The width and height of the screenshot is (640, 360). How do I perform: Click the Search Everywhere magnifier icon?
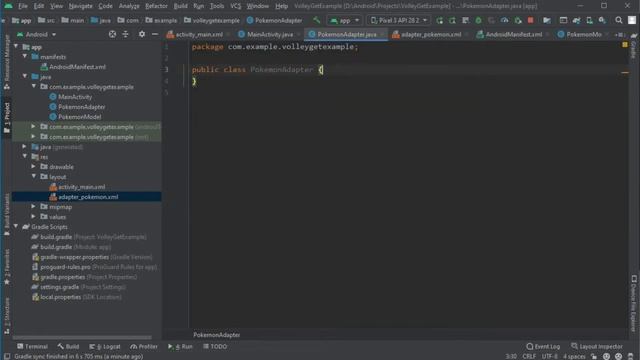tap(619, 20)
